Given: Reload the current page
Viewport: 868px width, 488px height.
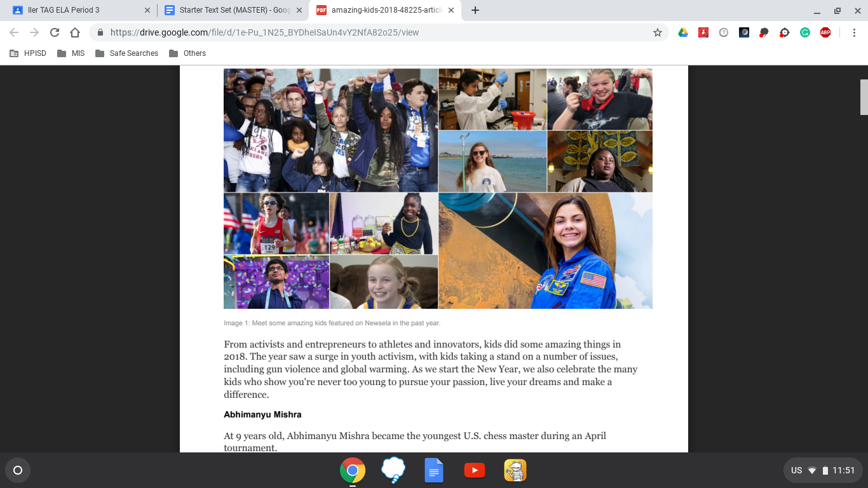Looking at the screenshot, I should pos(55,32).
